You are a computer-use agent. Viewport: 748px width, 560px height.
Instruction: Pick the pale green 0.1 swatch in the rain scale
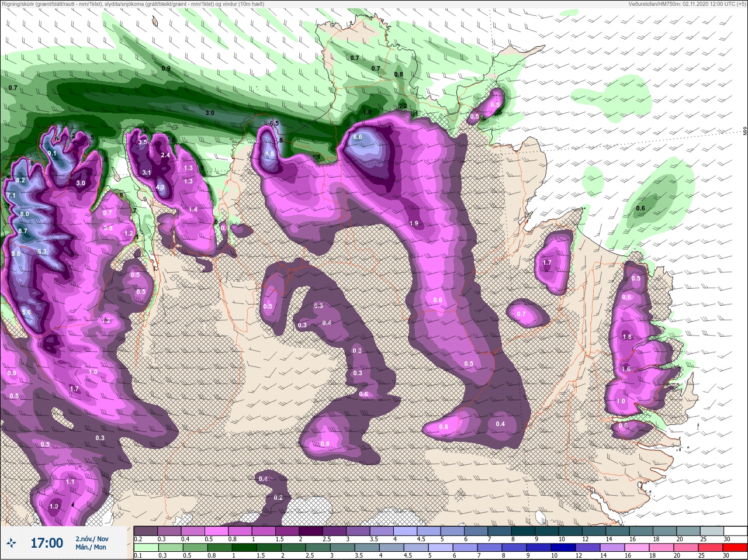click(x=146, y=547)
